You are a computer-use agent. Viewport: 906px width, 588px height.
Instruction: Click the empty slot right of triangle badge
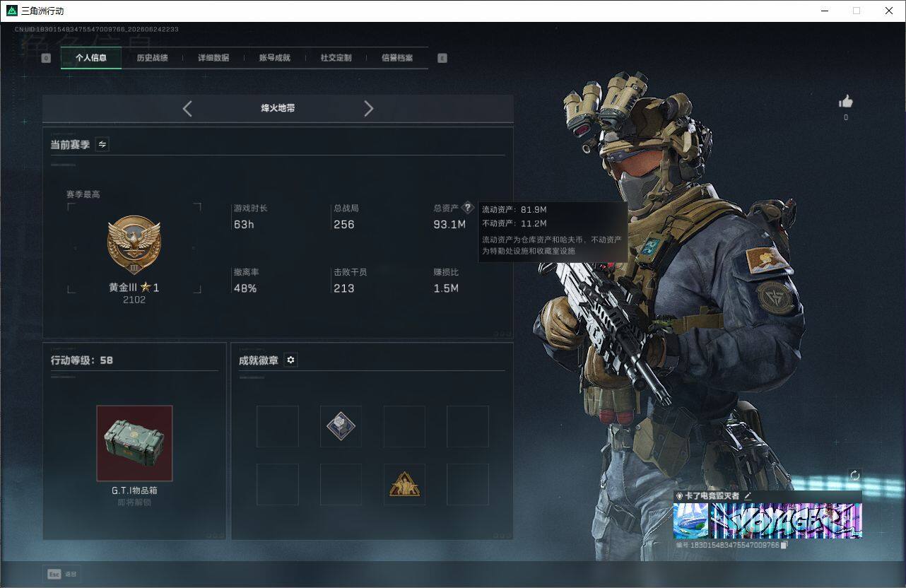468,484
